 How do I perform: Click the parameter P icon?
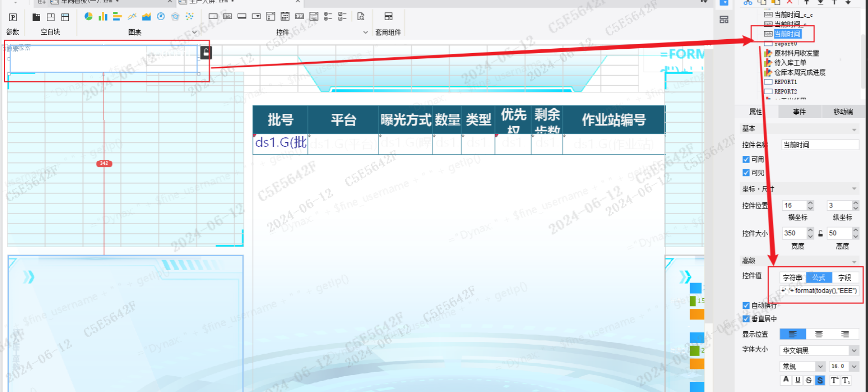pyautogui.click(x=13, y=17)
